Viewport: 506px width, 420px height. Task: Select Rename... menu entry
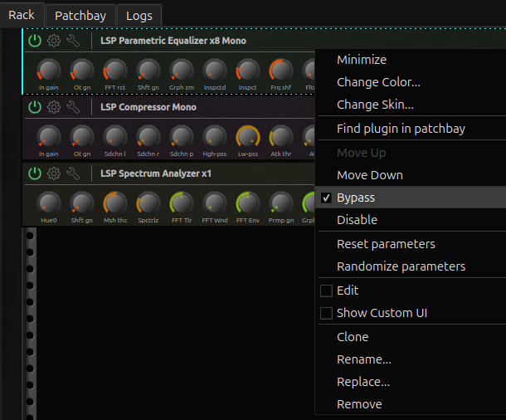[411, 359]
